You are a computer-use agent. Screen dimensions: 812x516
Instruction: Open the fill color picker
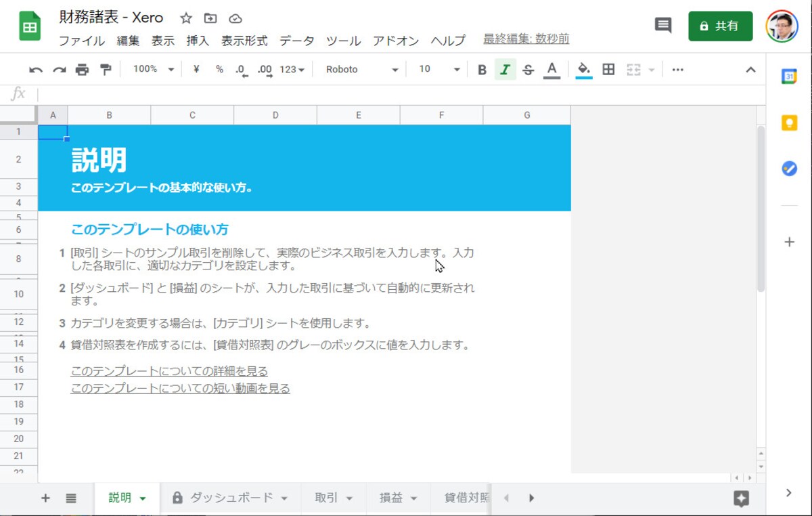584,69
